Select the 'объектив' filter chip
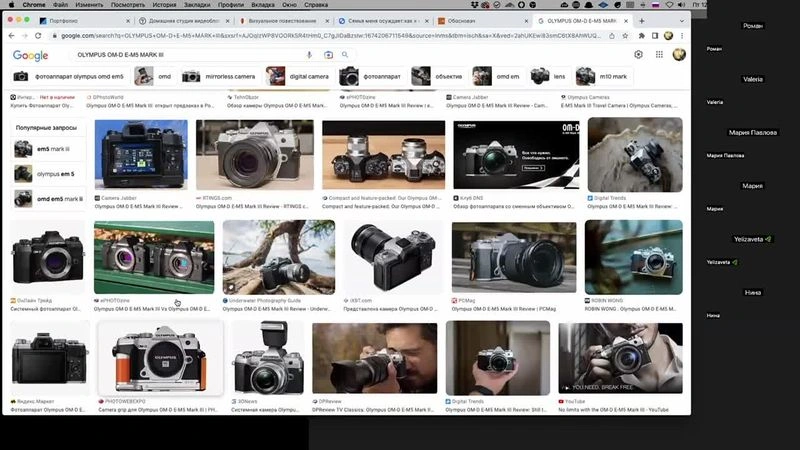This screenshot has height=450, width=800. (438, 77)
